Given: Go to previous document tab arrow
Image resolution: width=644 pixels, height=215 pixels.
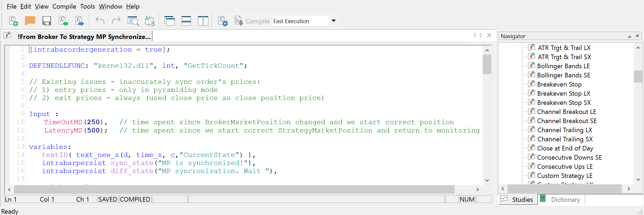Looking at the screenshot, I should pyautogui.click(x=474, y=35).
